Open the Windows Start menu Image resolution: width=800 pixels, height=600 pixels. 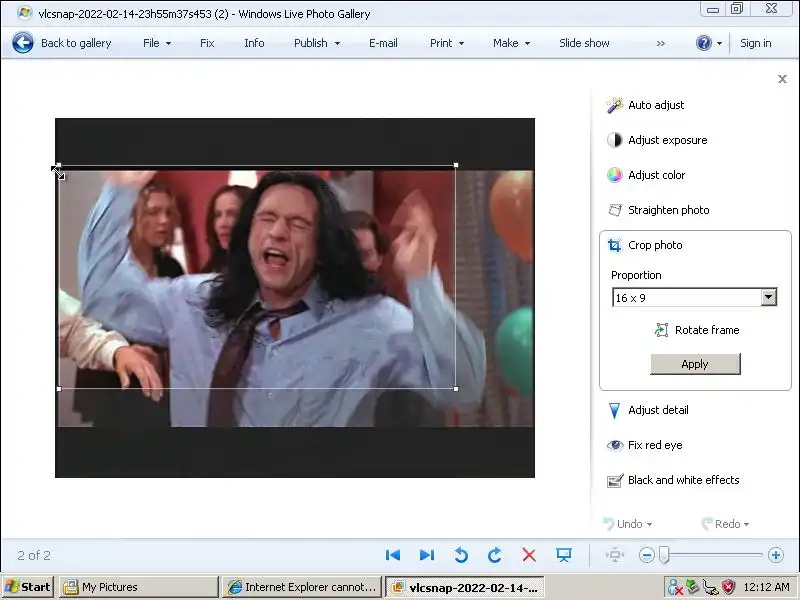pyautogui.click(x=28, y=587)
